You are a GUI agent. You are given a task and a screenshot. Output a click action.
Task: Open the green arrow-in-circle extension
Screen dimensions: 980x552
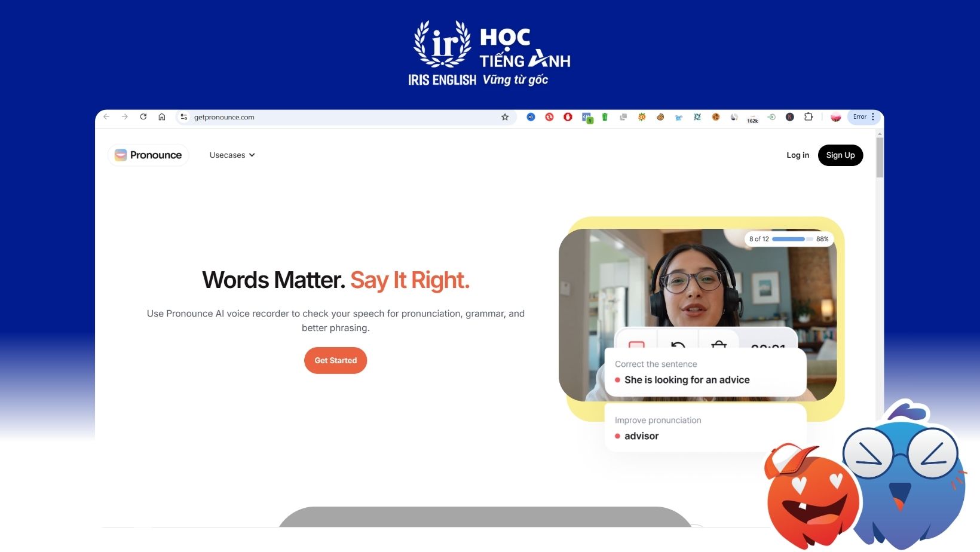771,117
